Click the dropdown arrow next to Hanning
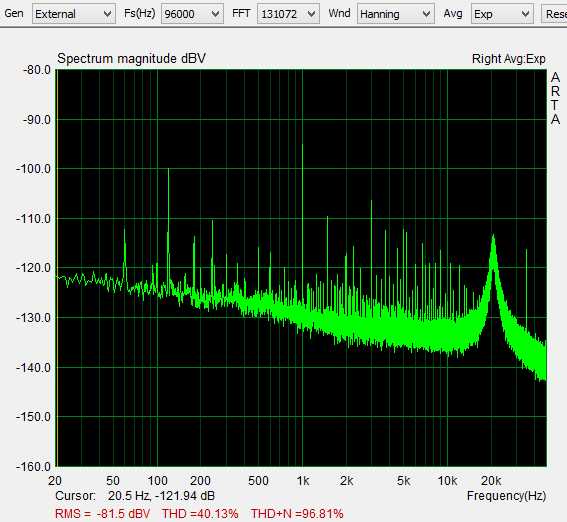Screen dimensions: 567x522 tap(426, 14)
